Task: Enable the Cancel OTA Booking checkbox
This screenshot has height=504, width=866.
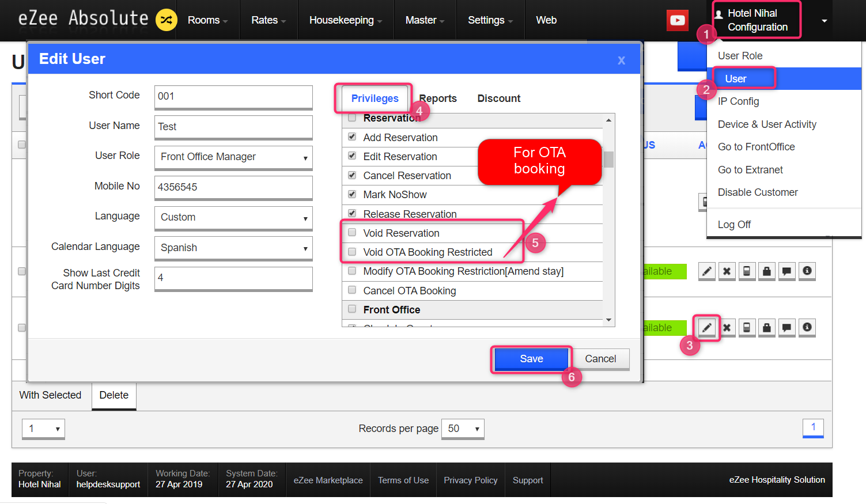Action: coord(352,290)
